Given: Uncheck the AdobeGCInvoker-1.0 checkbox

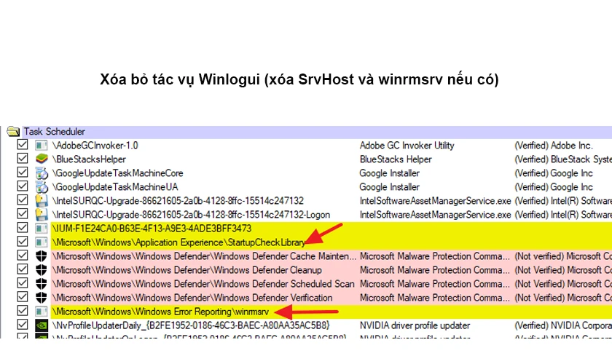Looking at the screenshot, I should click(23, 145).
